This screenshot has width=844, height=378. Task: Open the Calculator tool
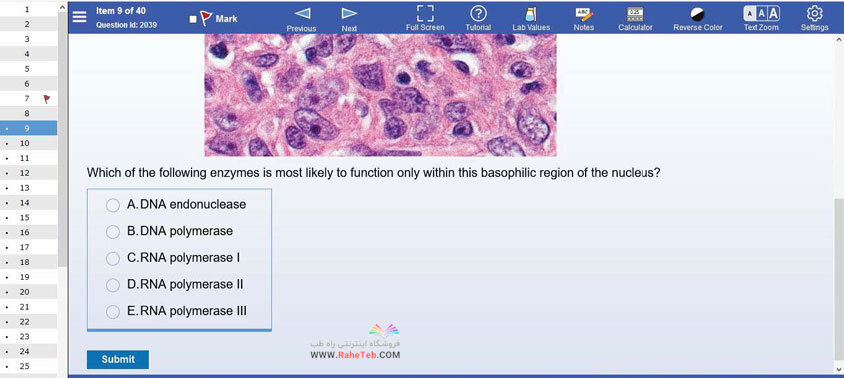pyautogui.click(x=635, y=15)
